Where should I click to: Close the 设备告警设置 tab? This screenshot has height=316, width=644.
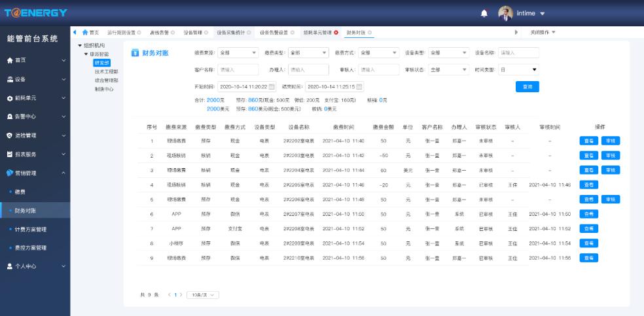pos(292,33)
